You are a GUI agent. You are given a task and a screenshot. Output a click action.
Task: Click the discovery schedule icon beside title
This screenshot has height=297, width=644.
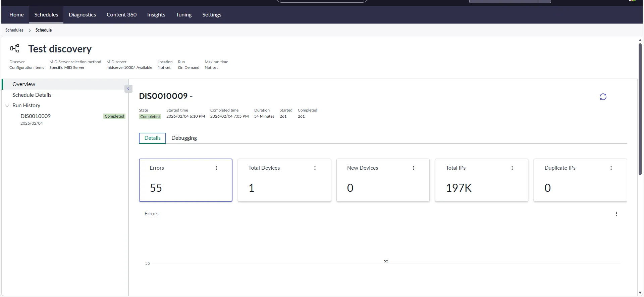coord(15,49)
